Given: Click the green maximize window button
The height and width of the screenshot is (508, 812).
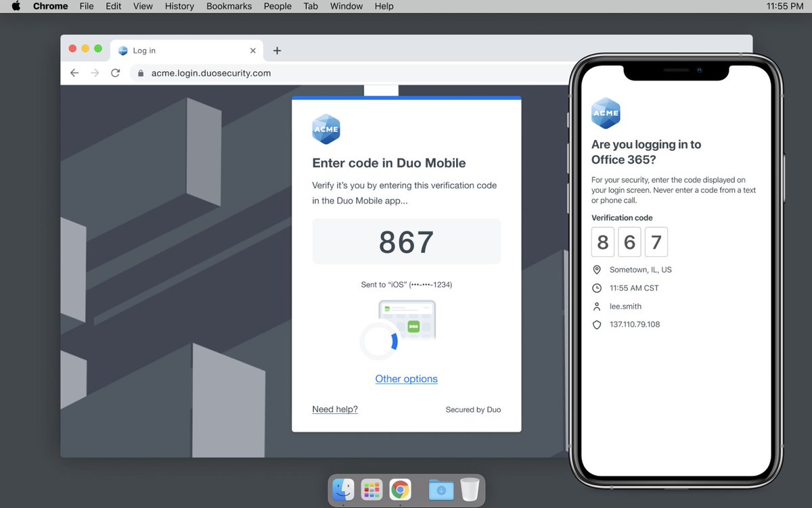Looking at the screenshot, I should 98,49.
